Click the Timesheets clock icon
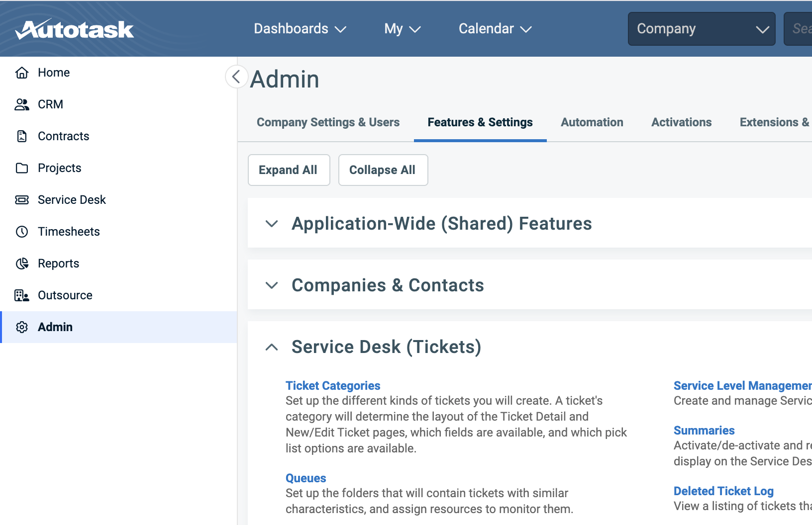812x525 pixels. click(22, 232)
